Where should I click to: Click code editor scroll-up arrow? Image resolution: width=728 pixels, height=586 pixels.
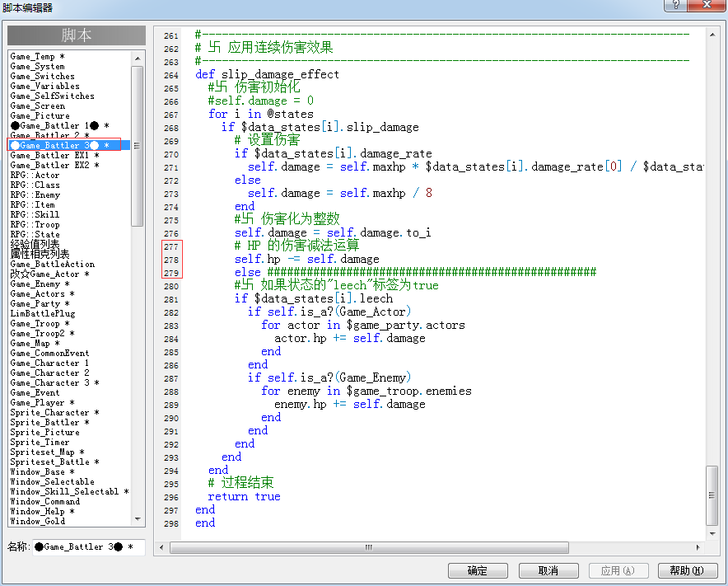tap(712, 35)
